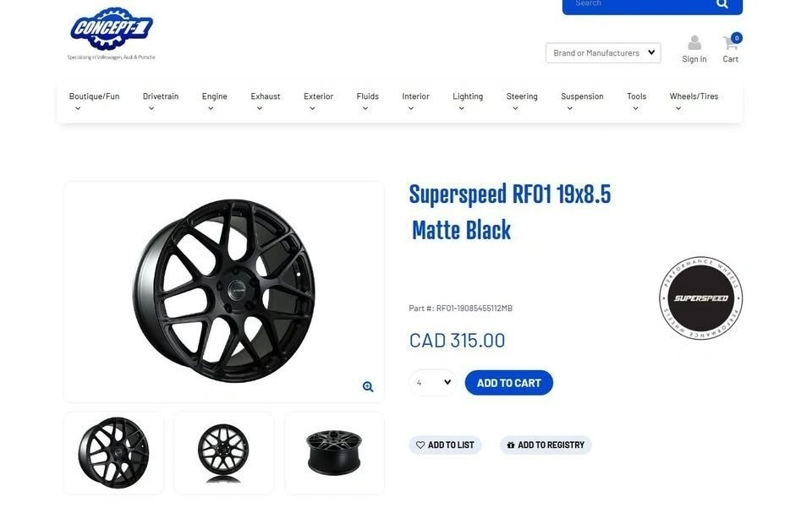Select the front-view wheel thumbnail

click(x=223, y=453)
